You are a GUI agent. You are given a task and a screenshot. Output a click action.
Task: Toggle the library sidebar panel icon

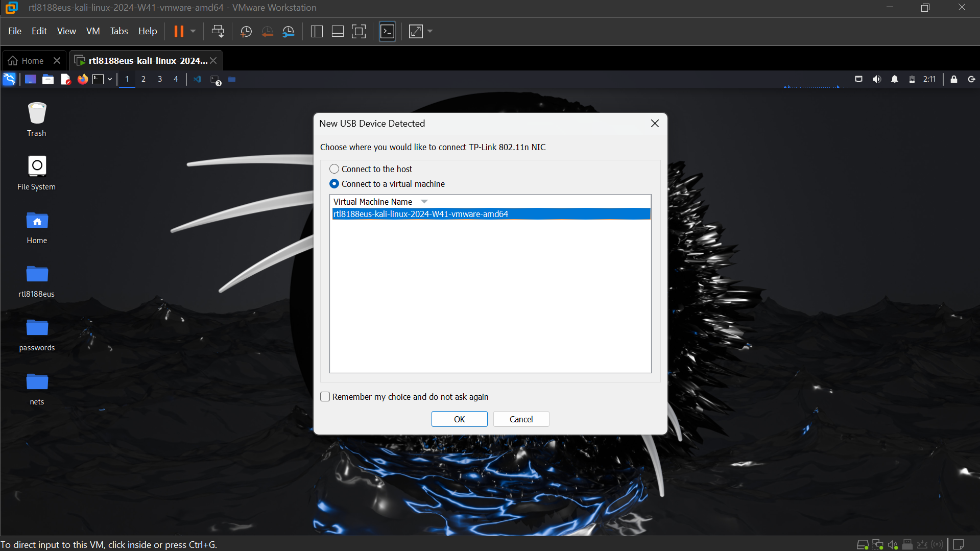(317, 32)
